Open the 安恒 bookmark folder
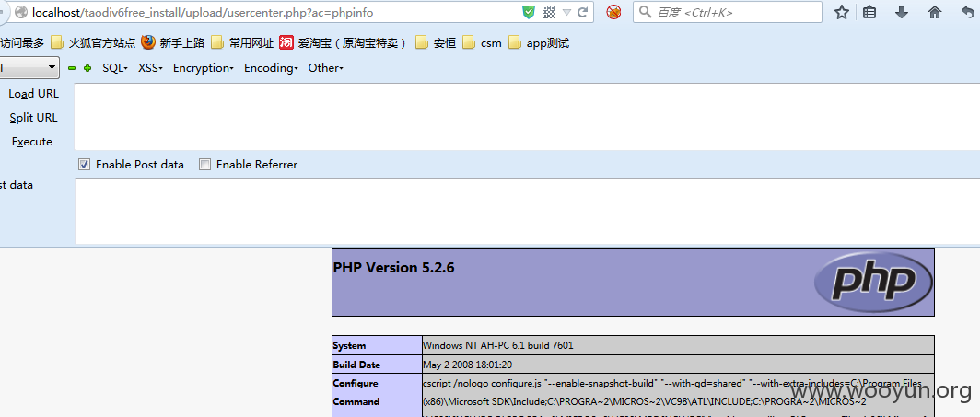This screenshot has height=417, width=980. pyautogui.click(x=436, y=43)
